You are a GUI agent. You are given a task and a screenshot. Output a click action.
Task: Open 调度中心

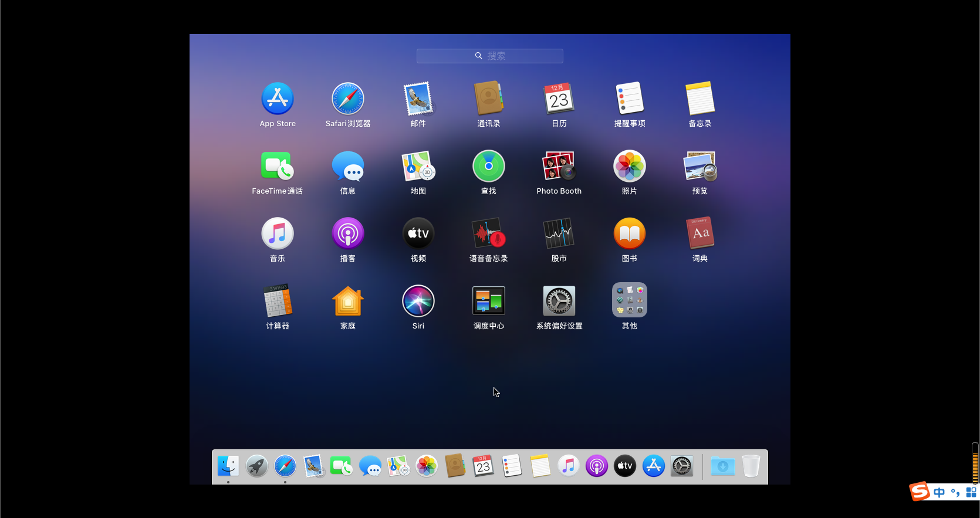click(x=489, y=301)
